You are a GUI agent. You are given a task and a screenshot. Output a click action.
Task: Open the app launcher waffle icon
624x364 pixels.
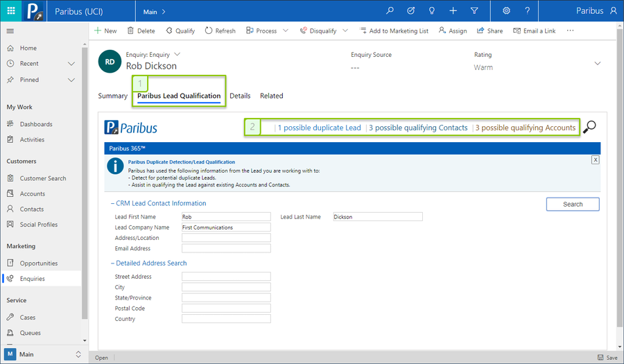point(11,10)
